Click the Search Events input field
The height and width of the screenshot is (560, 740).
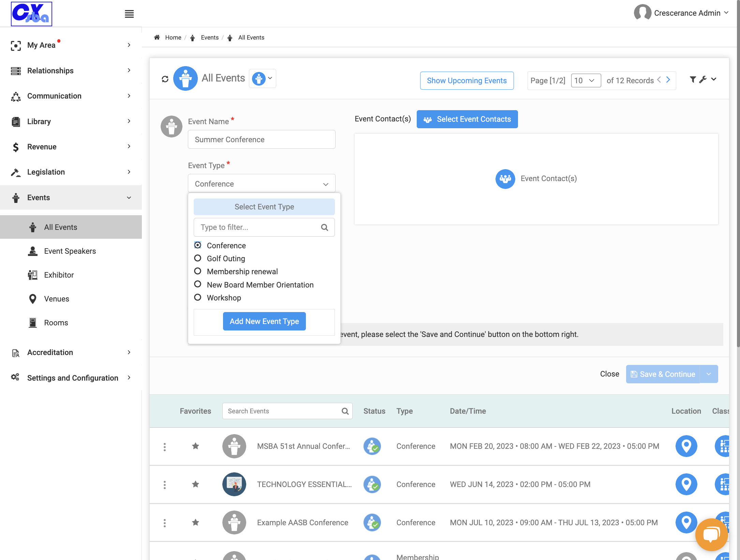coord(287,411)
